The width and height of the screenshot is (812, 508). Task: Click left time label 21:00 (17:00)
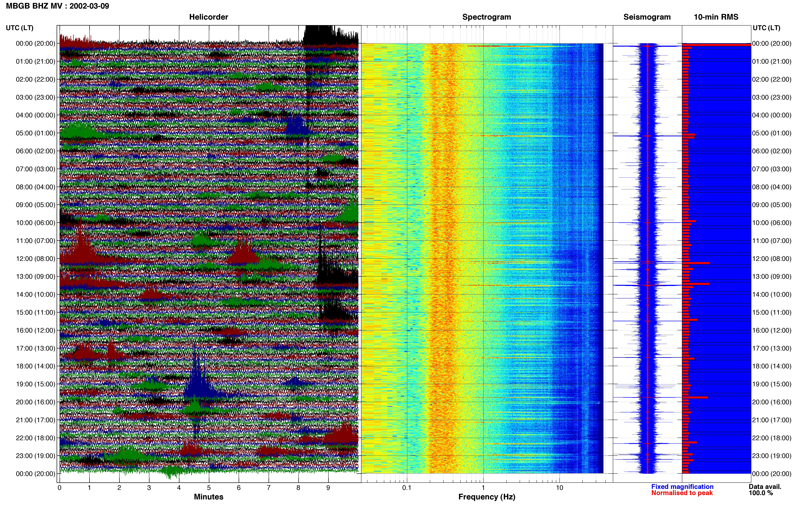click(x=36, y=420)
